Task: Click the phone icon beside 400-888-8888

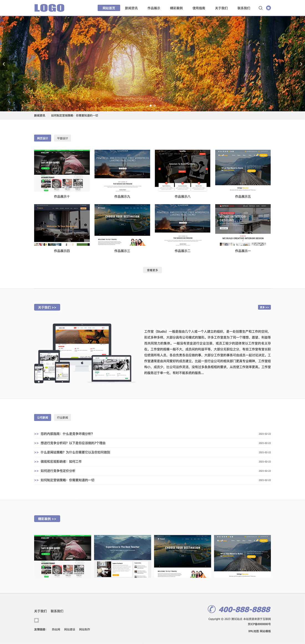Action: coord(212,609)
